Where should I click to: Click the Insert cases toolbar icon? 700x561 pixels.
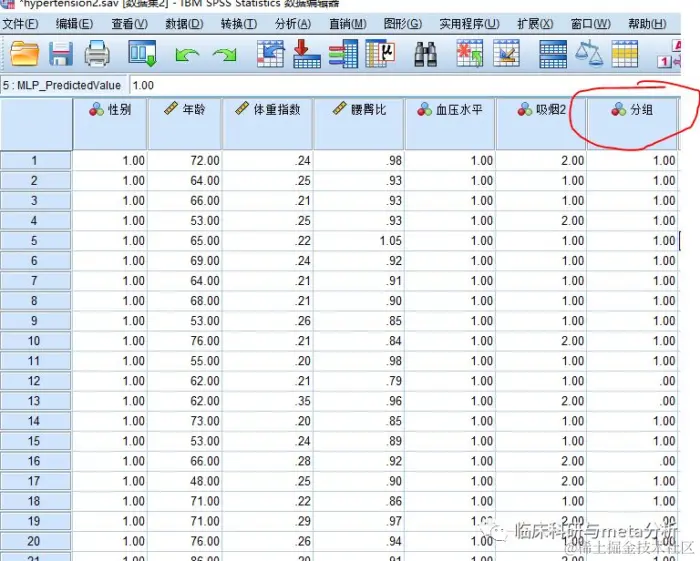click(469, 54)
